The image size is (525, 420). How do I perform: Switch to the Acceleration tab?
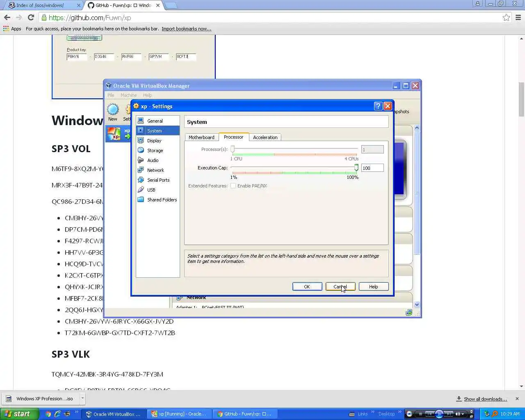[265, 137]
